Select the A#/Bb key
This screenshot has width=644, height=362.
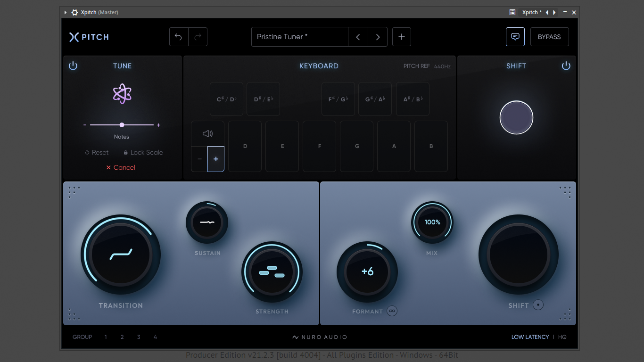click(413, 99)
